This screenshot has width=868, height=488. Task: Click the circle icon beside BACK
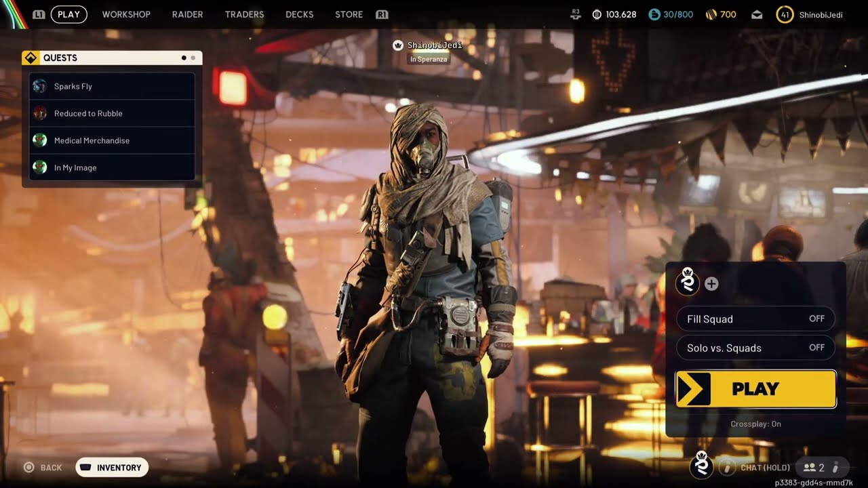[x=29, y=468]
